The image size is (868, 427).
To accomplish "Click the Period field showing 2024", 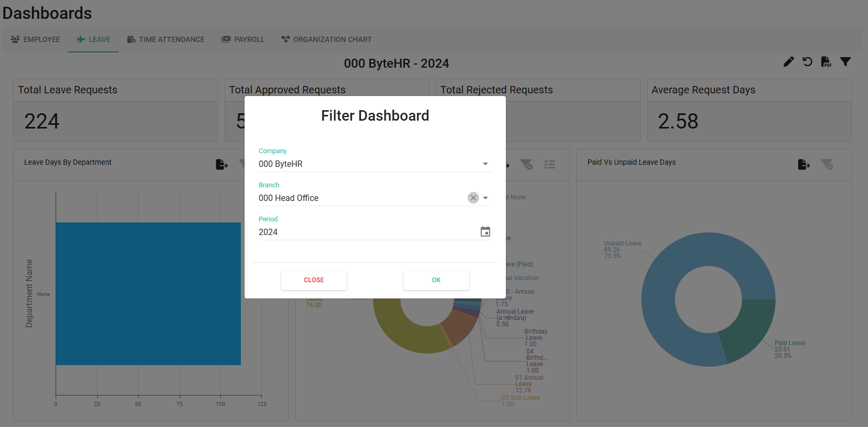I will (375, 232).
